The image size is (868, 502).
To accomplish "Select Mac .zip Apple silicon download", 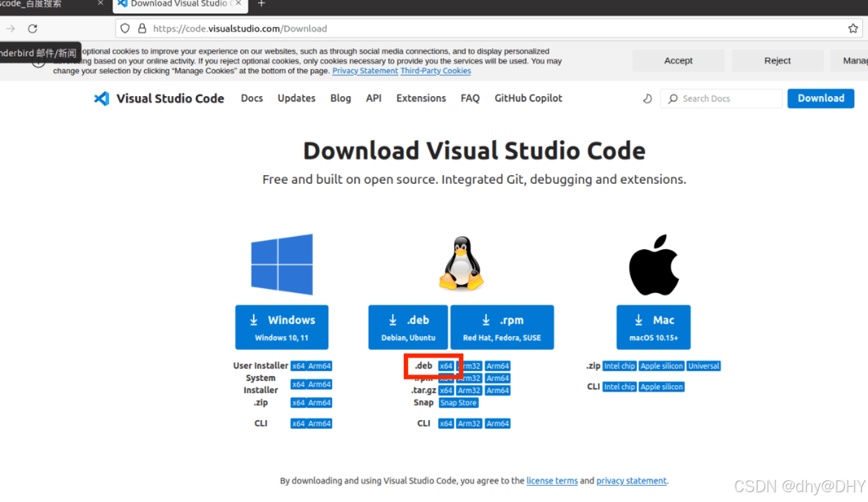I will (x=662, y=366).
